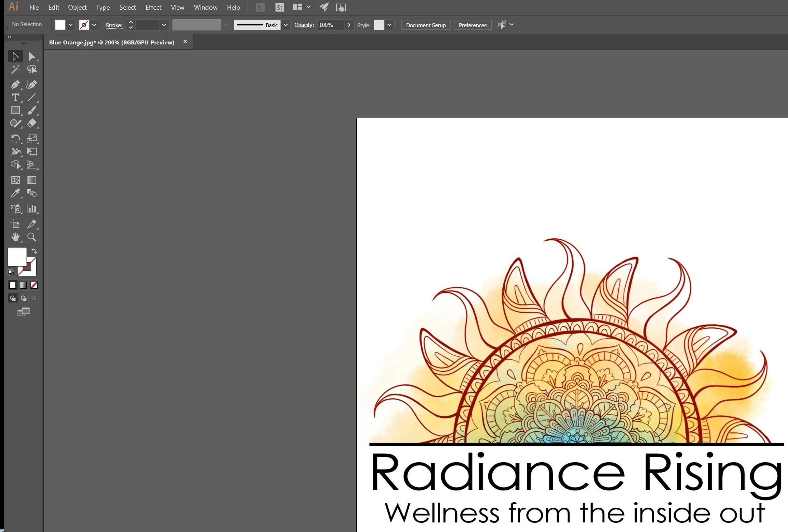Pick the Direct Selection tool
The height and width of the screenshot is (532, 788).
[x=32, y=56]
